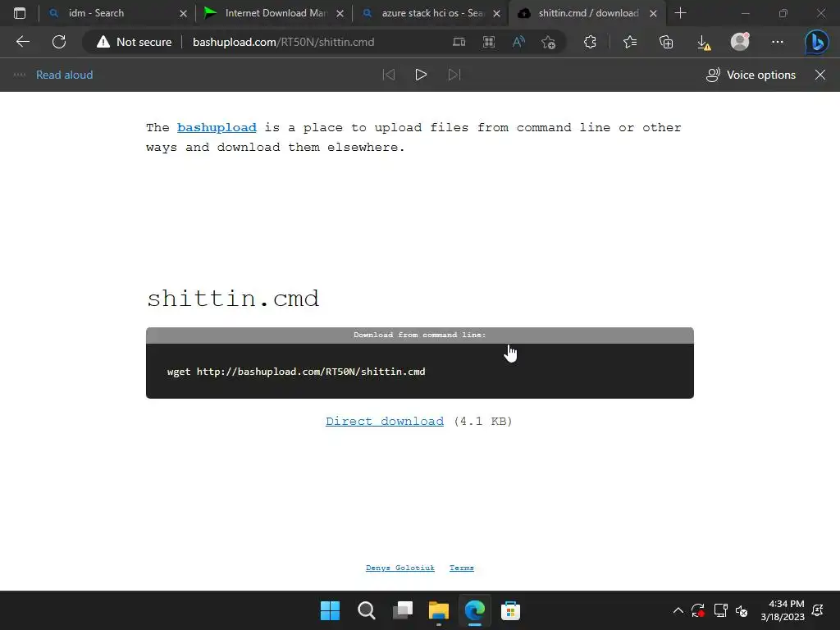Open the Windows Start menu
This screenshot has height=630, width=840.
[330, 610]
